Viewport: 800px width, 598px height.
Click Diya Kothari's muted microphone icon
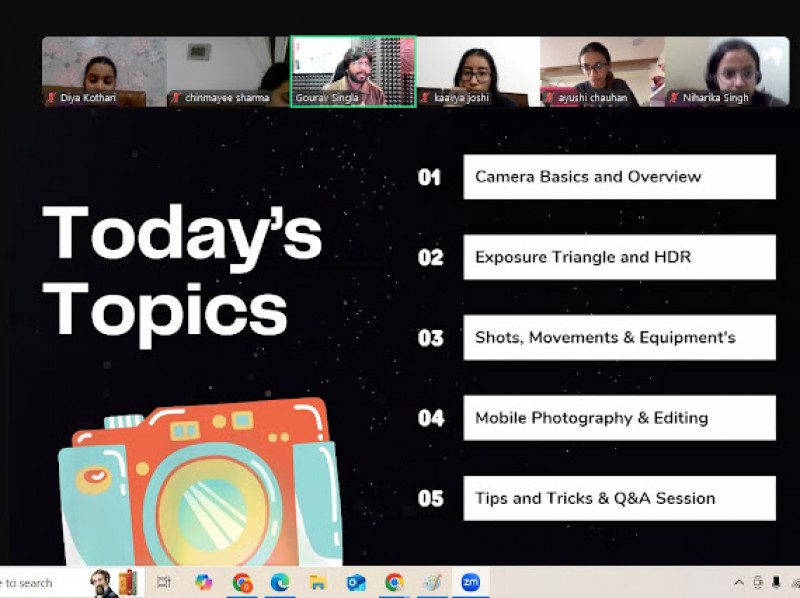click(x=51, y=98)
